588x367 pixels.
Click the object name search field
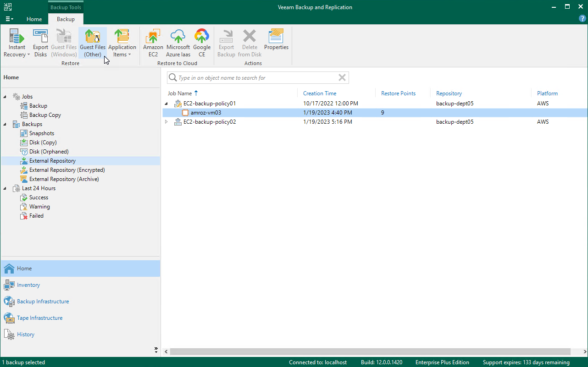tap(257, 78)
